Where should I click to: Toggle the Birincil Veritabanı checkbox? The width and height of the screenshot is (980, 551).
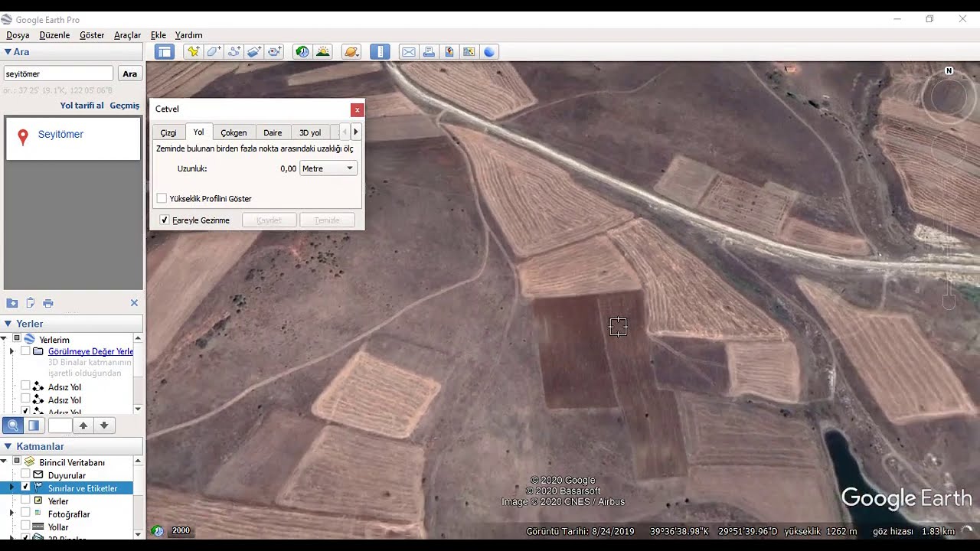(16, 462)
